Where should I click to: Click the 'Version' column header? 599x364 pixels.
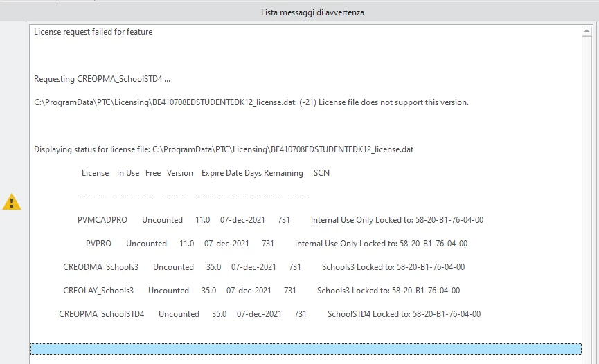coord(179,173)
